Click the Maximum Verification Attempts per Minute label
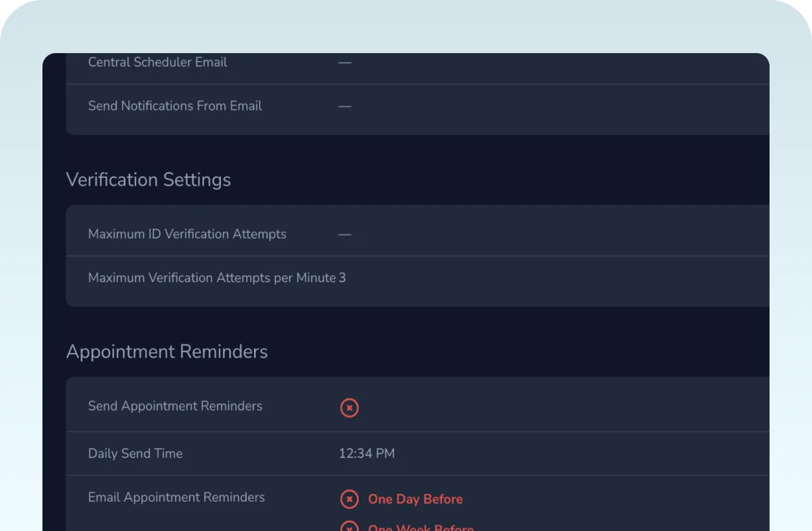Viewport: 812px width, 531px height. click(212, 278)
